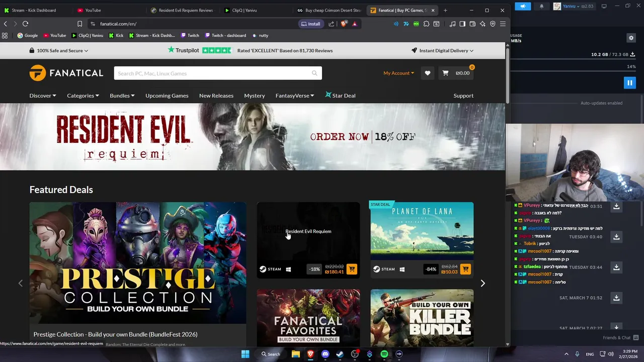Open File Explorer from the taskbar
The height and width of the screenshot is (362, 644).
click(x=296, y=354)
